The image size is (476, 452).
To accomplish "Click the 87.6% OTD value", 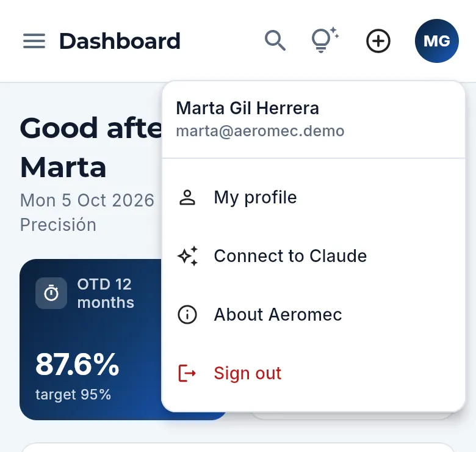I will [77, 364].
